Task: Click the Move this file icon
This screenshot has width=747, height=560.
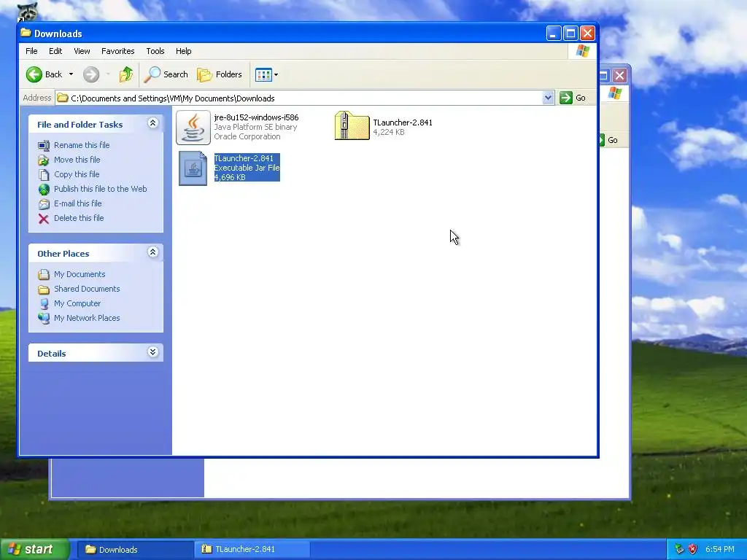Action: 44,160
